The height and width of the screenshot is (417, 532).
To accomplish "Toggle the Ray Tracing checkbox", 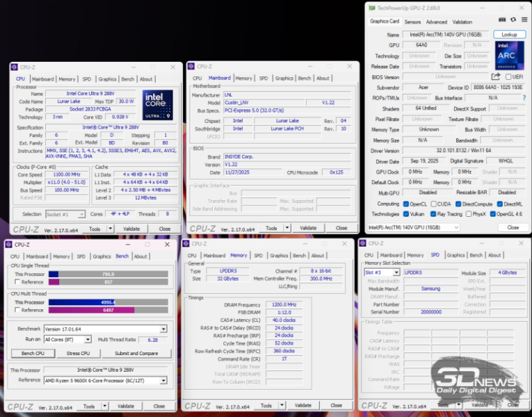I will (x=433, y=214).
